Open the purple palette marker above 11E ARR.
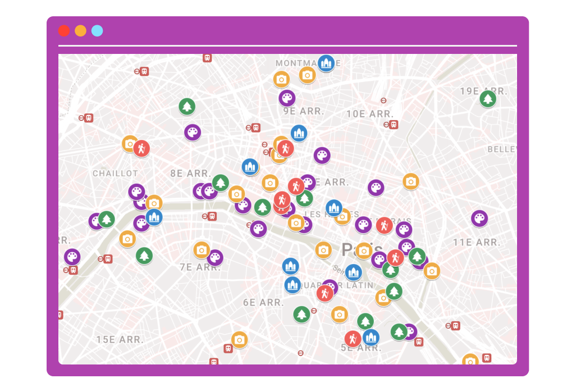Screen dimensions: 576x392 479,218
